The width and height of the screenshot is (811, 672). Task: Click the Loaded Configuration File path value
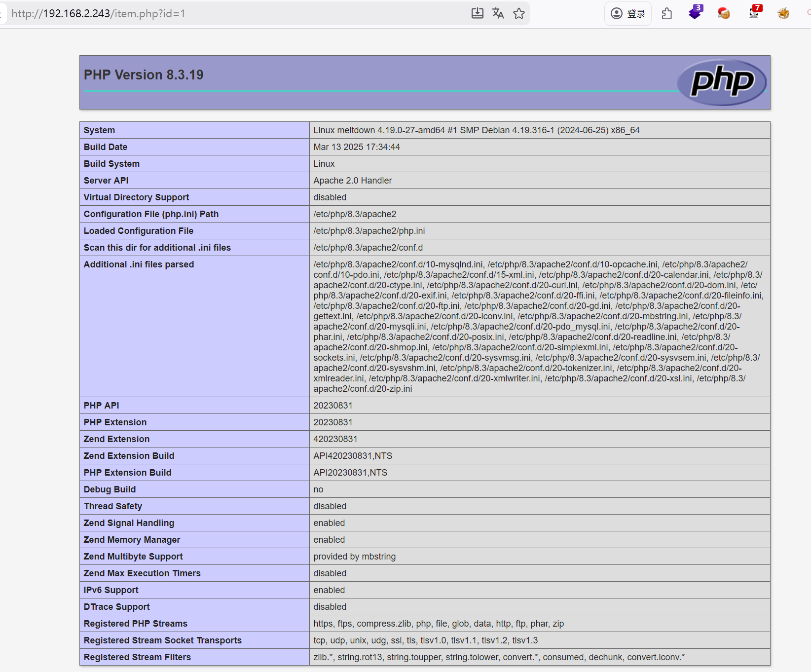click(369, 231)
